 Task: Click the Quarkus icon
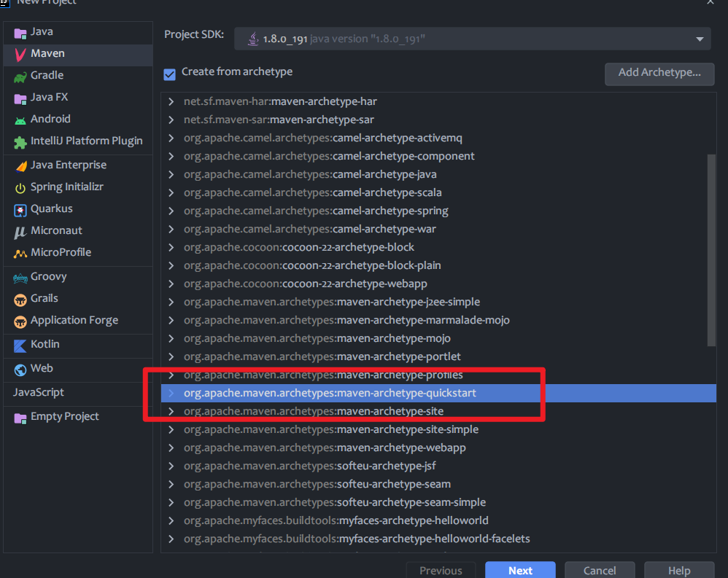point(20,210)
